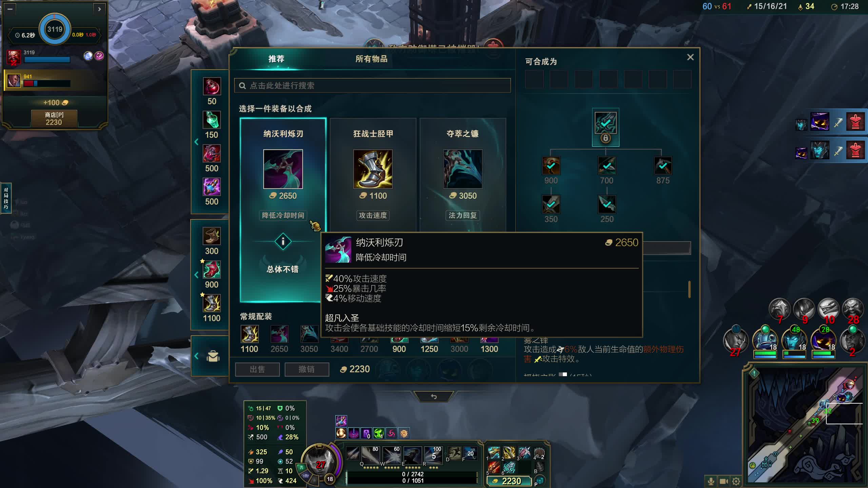Toggle the camera icon near the minimap
Viewport: 868px width, 488px height.
724,481
